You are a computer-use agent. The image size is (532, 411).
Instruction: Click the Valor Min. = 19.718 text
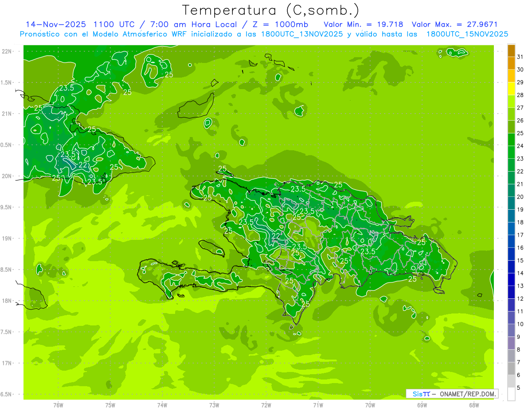click(364, 24)
